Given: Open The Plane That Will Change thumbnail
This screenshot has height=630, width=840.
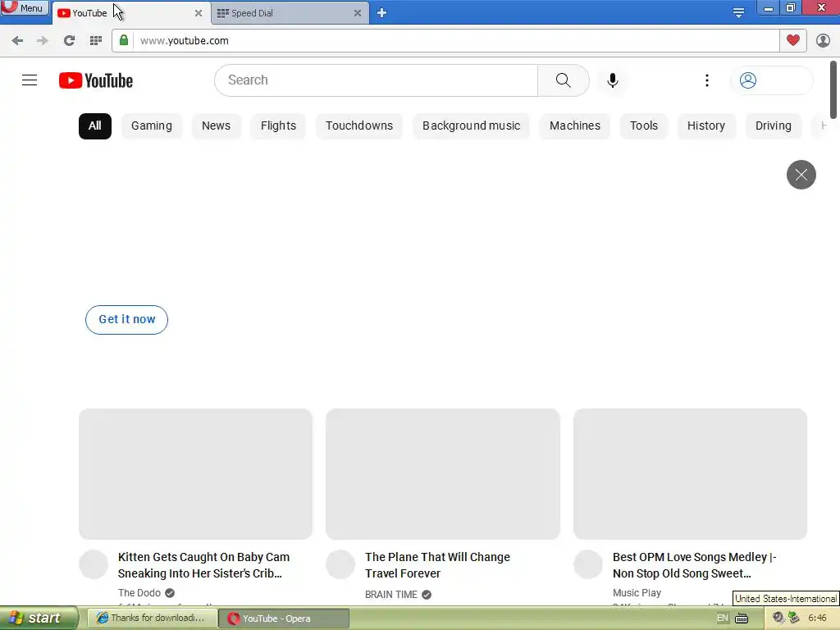Looking at the screenshot, I should tap(442, 473).
